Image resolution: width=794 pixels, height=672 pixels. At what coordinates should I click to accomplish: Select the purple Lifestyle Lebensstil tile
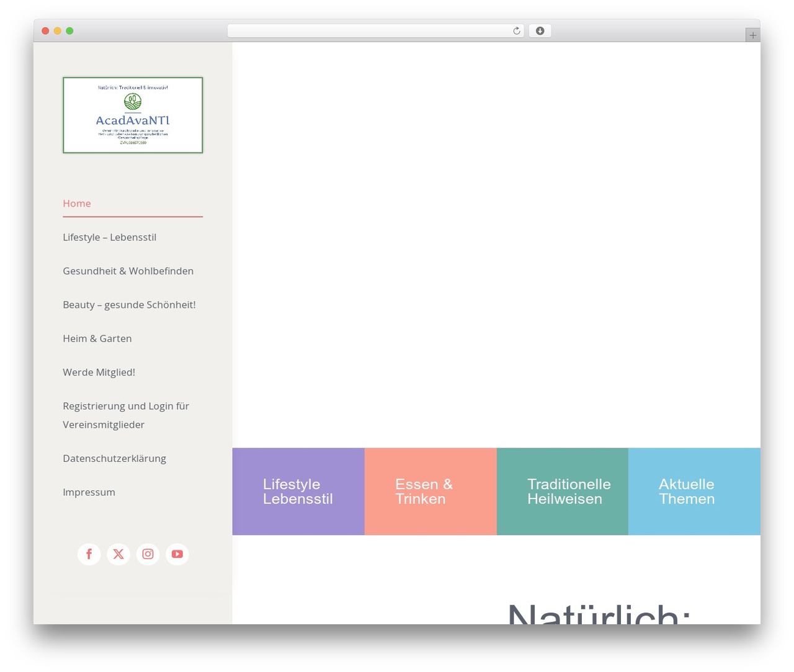298,492
